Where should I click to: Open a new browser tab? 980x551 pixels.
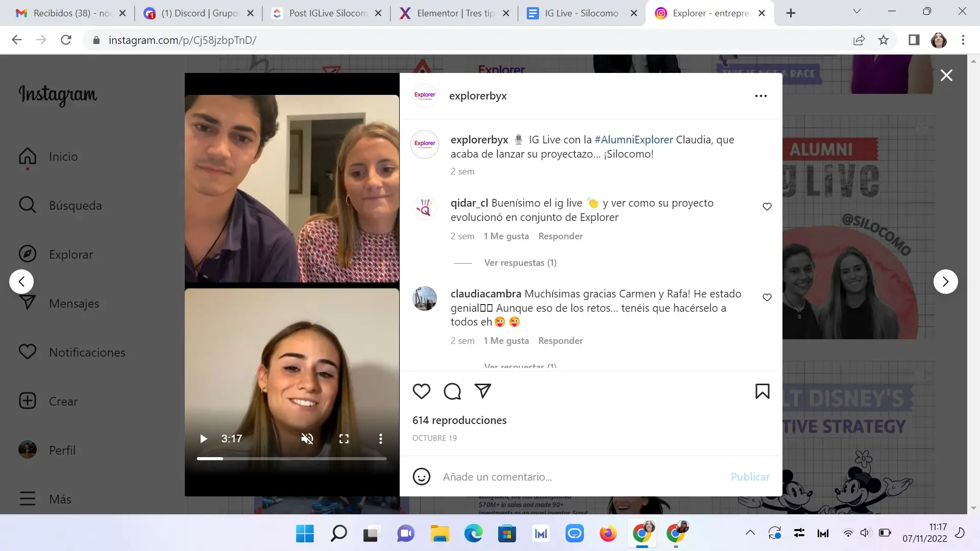tap(791, 13)
